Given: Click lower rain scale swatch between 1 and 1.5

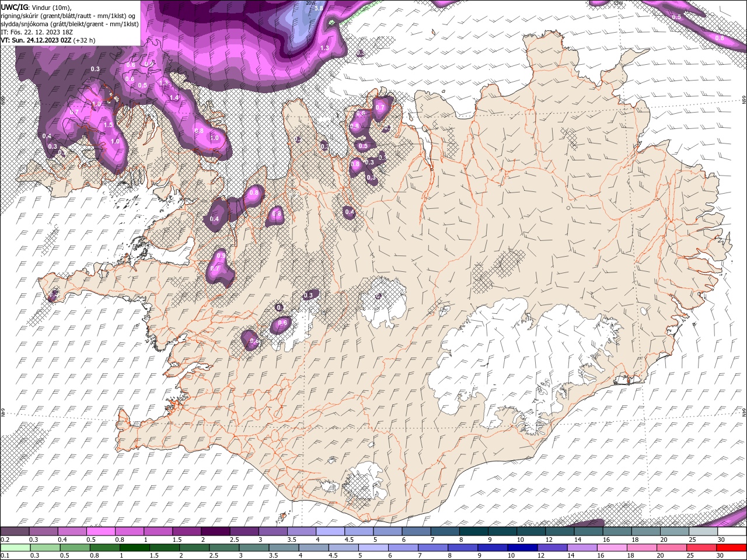Looking at the screenshot, I should point(134,547).
